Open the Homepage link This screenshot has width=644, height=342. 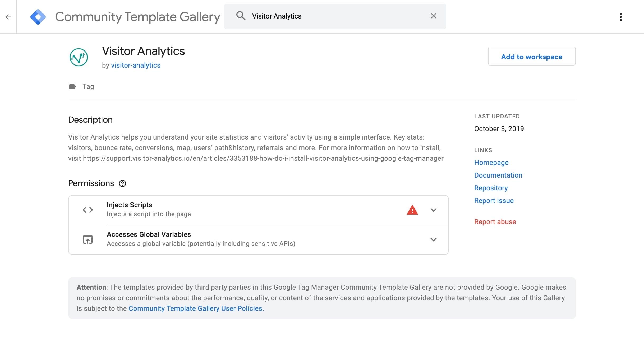(491, 163)
